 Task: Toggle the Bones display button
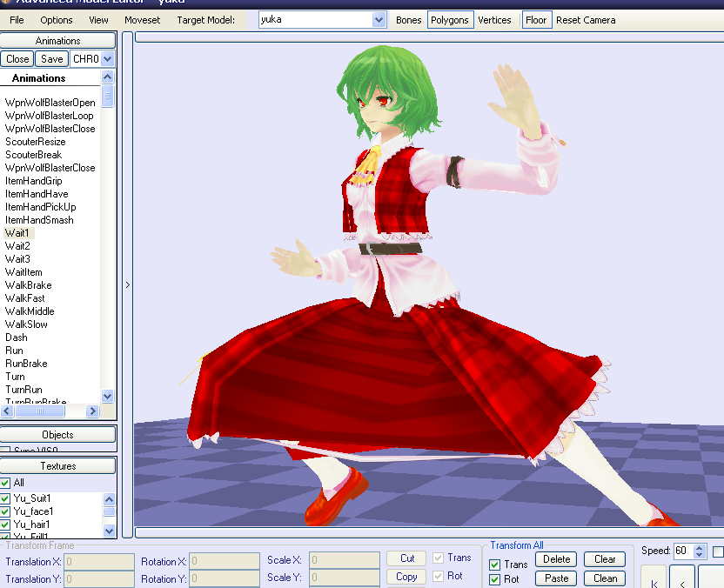coord(409,20)
